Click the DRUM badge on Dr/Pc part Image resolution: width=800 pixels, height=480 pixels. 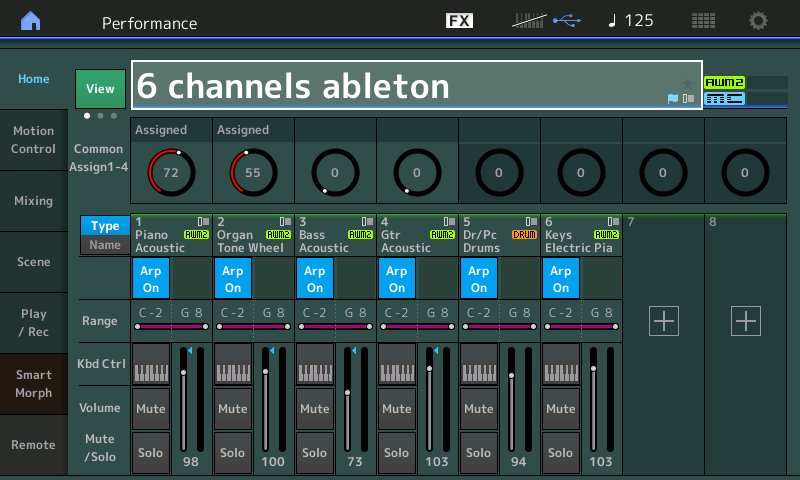(x=524, y=235)
